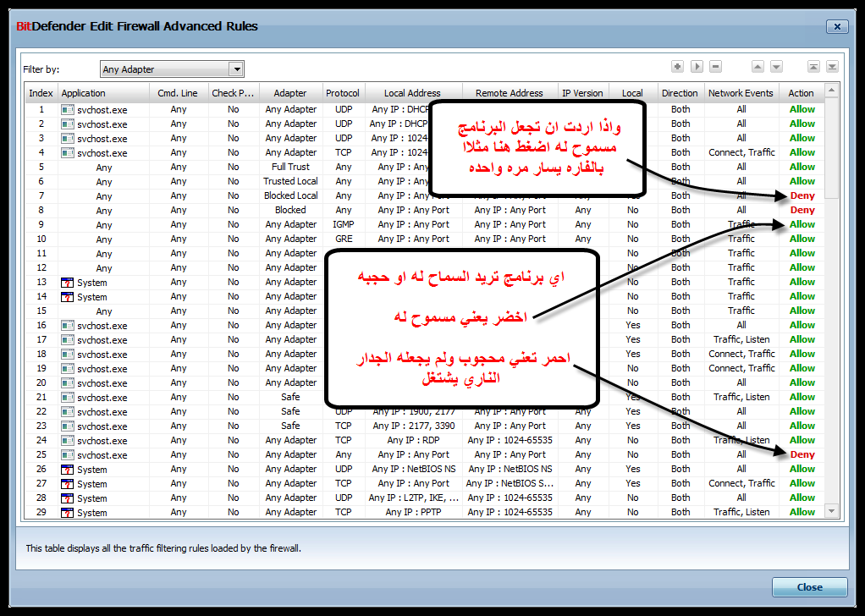Click the edit rule arrow icon
865x616 pixels.
point(697,67)
